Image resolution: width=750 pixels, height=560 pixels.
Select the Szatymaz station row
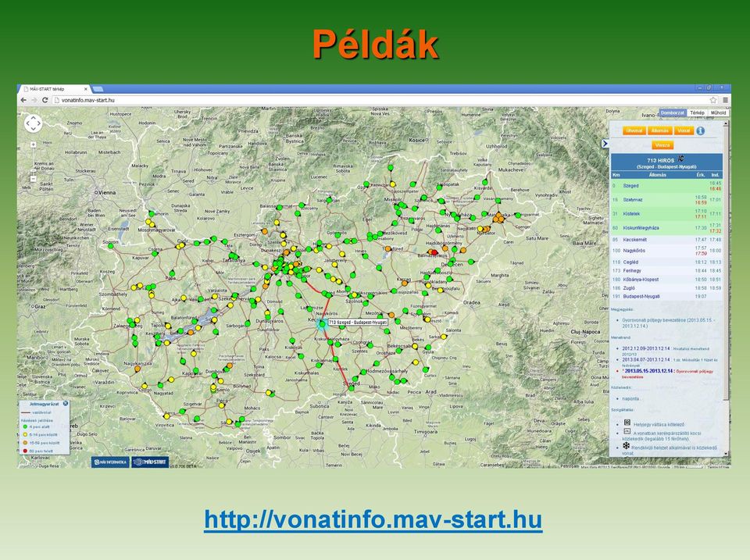pos(666,199)
